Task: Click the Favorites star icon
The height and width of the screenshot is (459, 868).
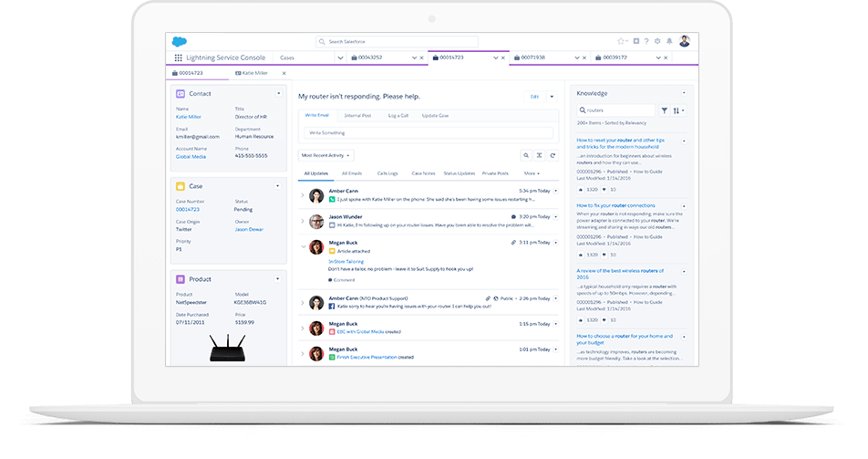Action: tap(620, 41)
